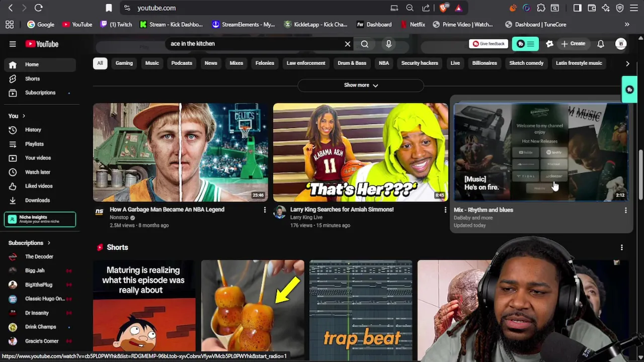Screen dimensions: 644x362
Task: Open the (1) Twitch bookmark
Action: 116,24
